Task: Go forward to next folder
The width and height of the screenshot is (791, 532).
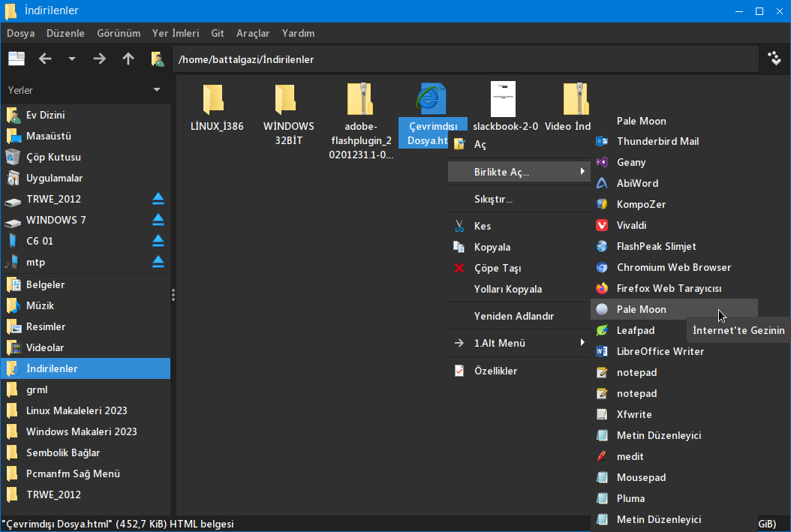Action: (99, 59)
